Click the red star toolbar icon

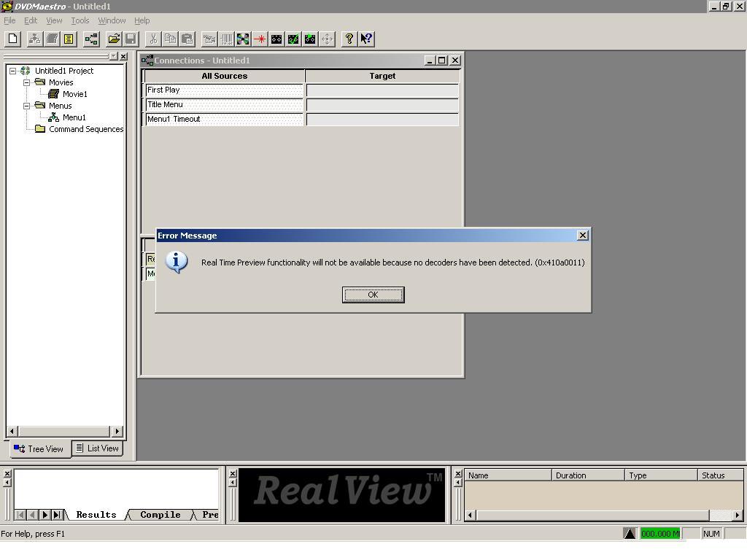260,39
